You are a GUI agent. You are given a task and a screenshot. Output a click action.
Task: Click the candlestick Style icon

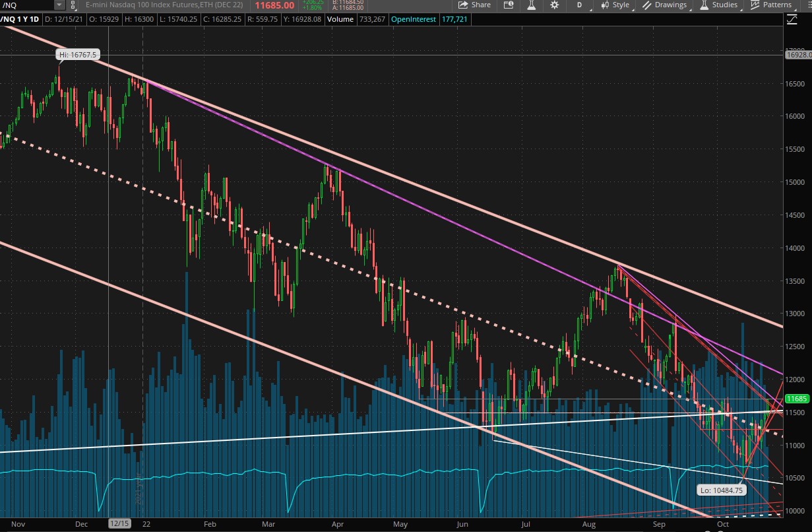(605, 5)
